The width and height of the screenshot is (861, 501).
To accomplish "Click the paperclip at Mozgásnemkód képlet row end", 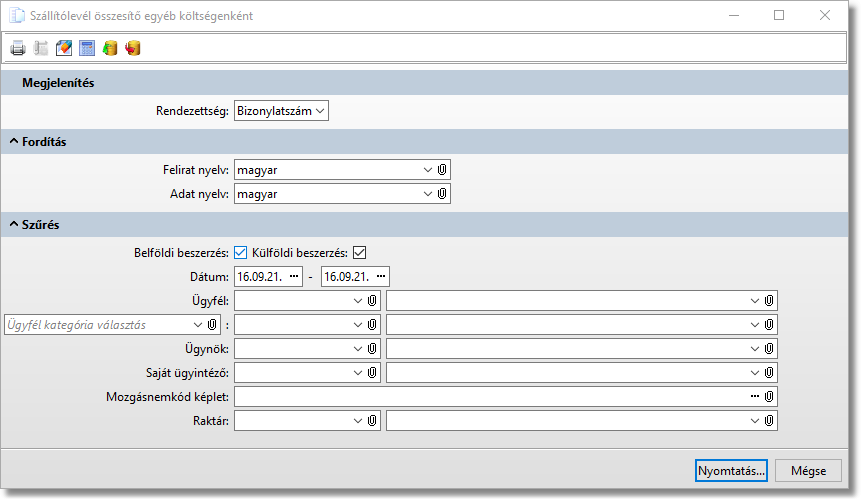I will (x=769, y=397).
